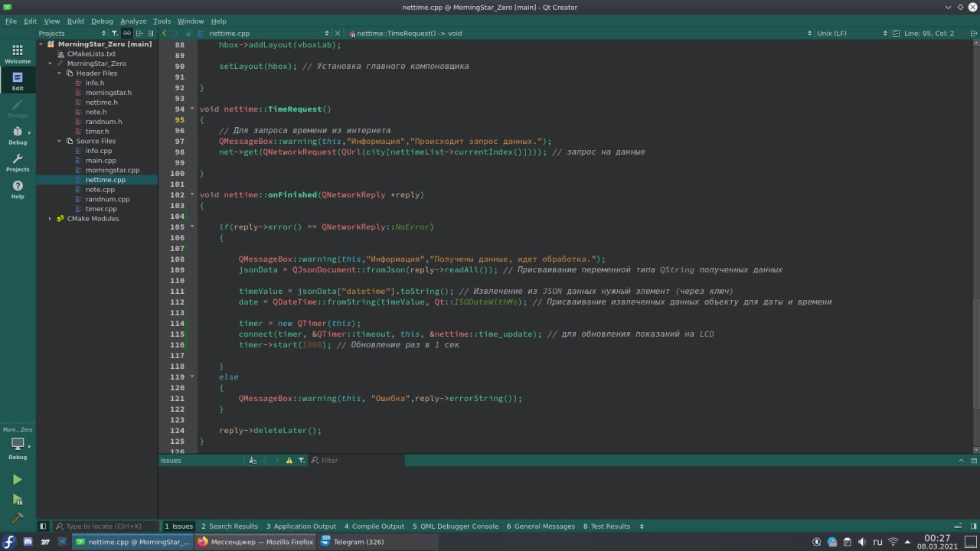Go back in navigation history

click(x=165, y=33)
